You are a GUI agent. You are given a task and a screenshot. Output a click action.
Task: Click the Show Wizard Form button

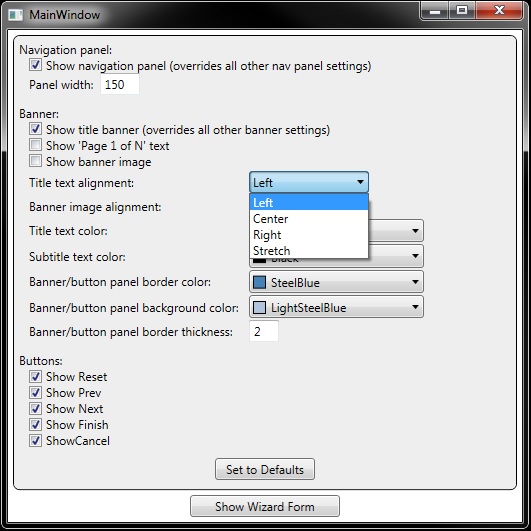coord(265,506)
